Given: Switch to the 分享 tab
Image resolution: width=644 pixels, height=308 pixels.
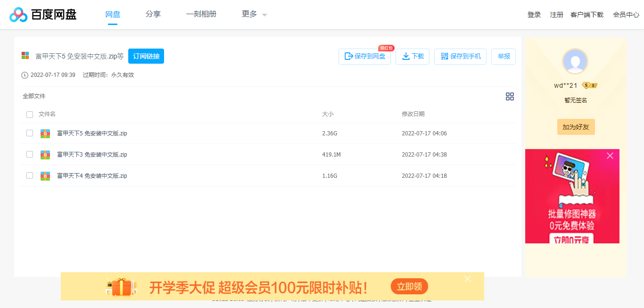Looking at the screenshot, I should [x=153, y=14].
